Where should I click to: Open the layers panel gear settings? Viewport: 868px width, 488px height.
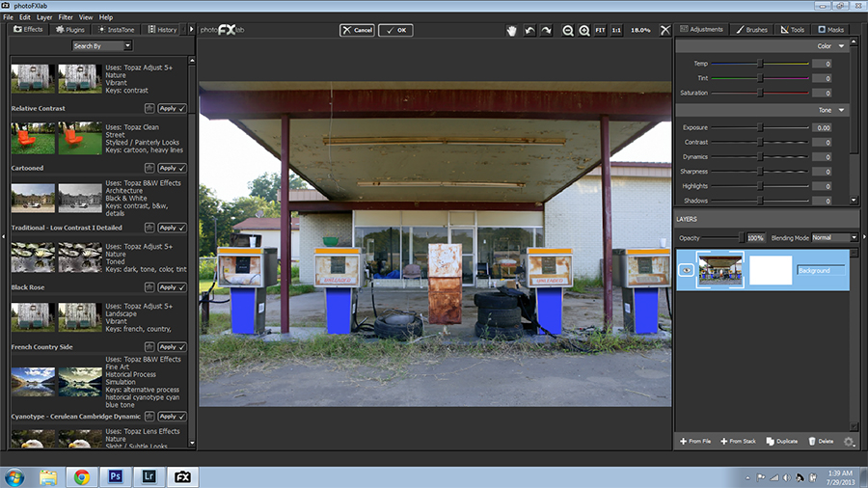click(848, 441)
